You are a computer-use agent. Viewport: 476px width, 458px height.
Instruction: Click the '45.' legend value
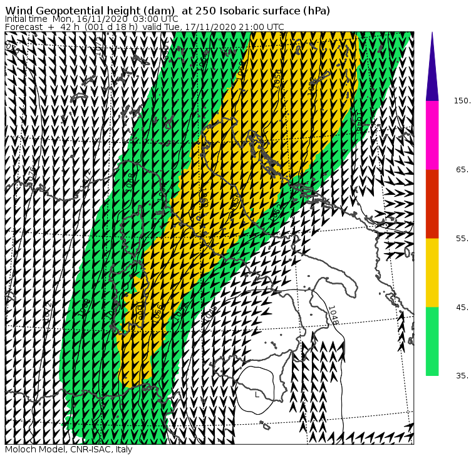[462, 308]
